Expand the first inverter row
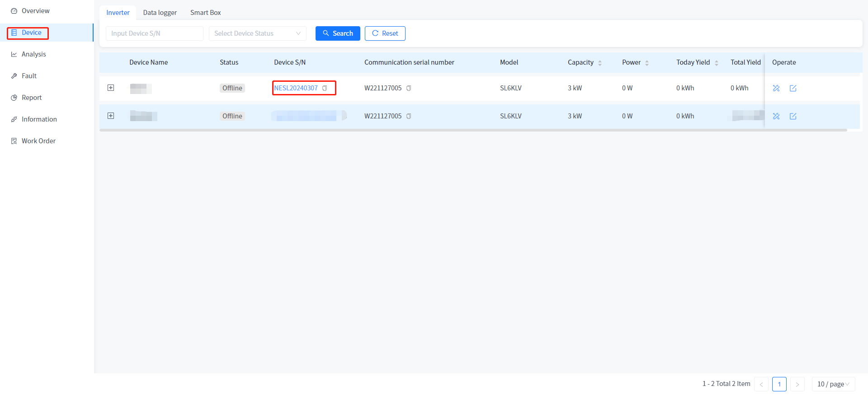868x395 pixels. [x=111, y=88]
